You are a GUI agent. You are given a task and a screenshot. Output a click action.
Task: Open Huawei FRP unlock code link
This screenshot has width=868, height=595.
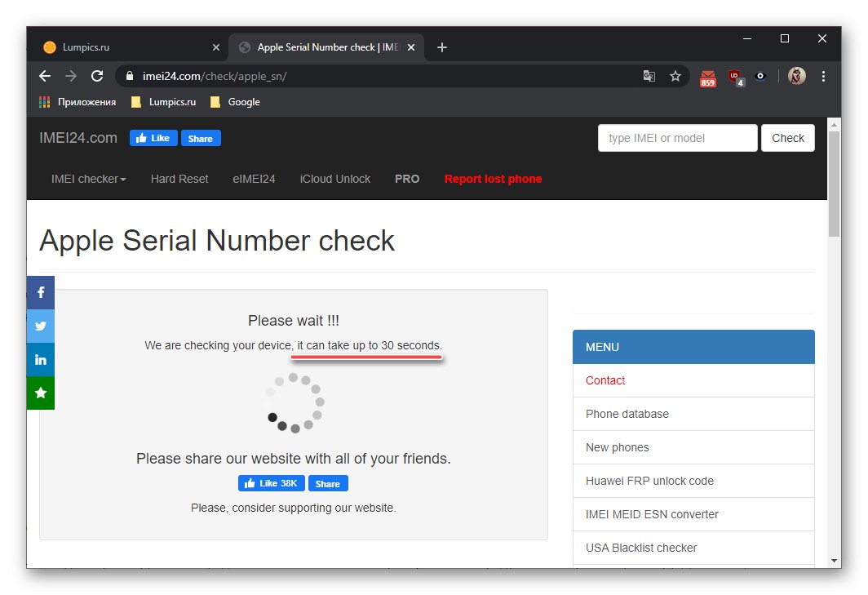[693, 481]
